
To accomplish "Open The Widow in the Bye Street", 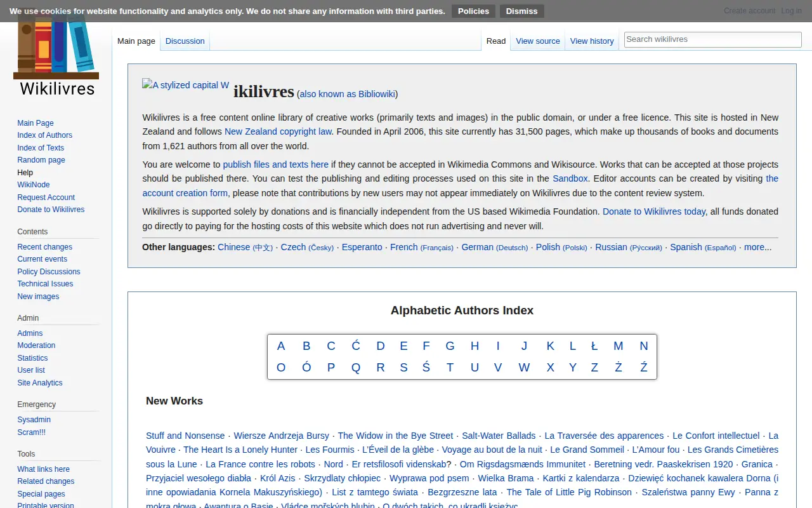I will point(395,436).
